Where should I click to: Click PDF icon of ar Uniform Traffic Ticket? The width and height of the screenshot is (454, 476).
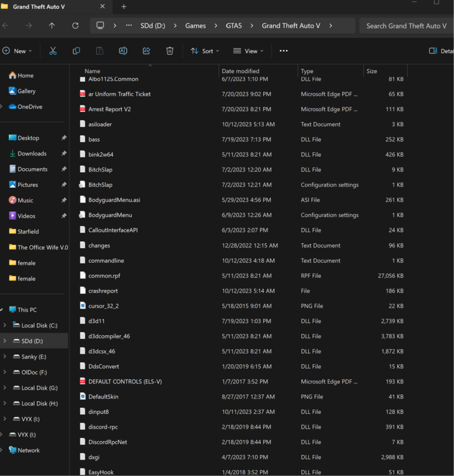(x=82, y=93)
